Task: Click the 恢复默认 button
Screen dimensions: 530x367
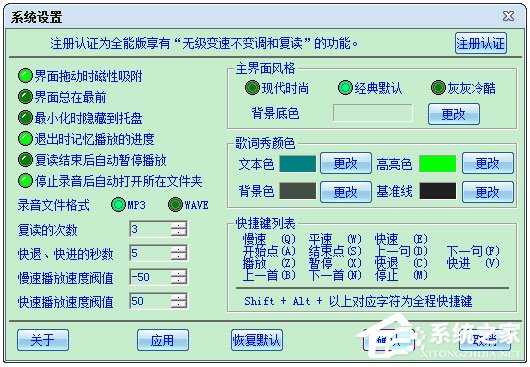Action: [257, 340]
